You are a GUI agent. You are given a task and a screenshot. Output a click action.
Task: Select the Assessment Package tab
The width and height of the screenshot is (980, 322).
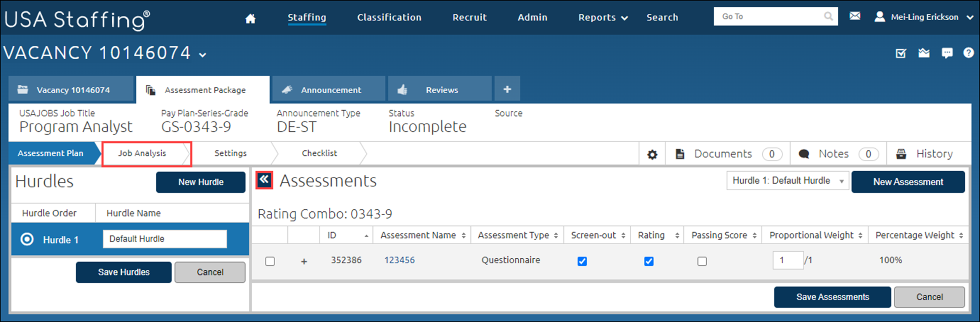tap(203, 90)
